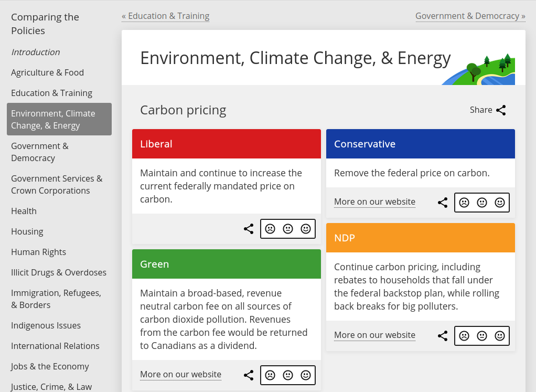Click More on our website under NDP
Viewport: 536px width, 392px height.
pyautogui.click(x=374, y=335)
